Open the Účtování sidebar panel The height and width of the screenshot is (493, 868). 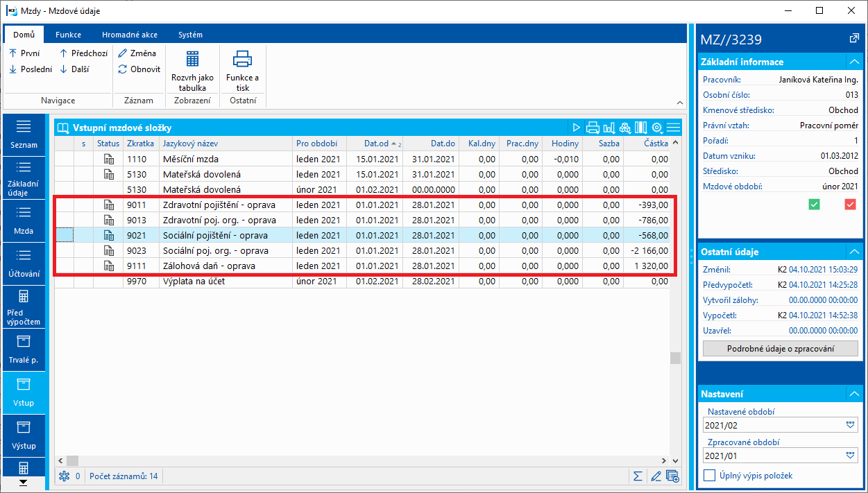24,263
